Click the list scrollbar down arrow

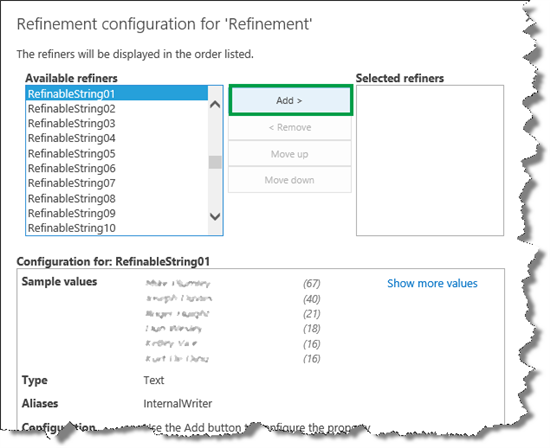tap(215, 216)
